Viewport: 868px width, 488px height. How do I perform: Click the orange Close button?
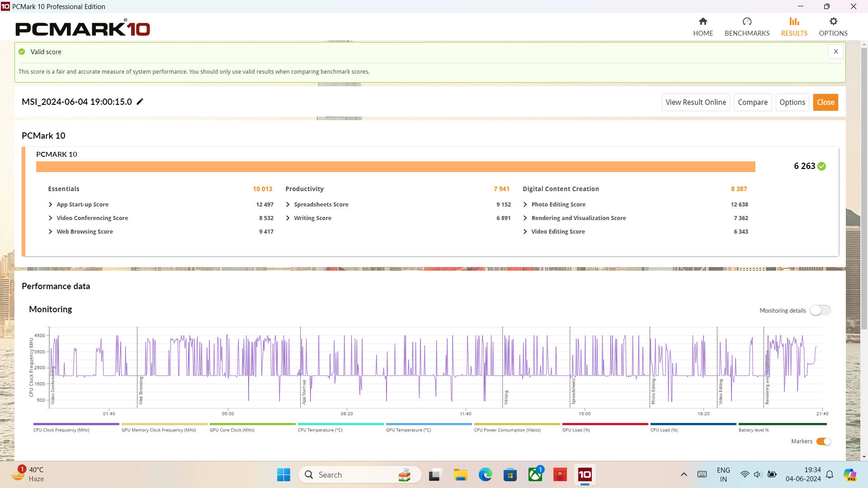(826, 102)
